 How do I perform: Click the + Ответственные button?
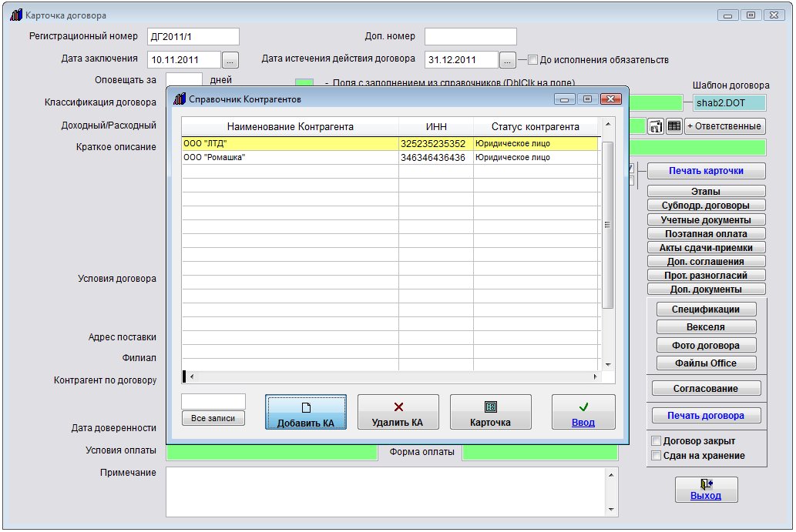pos(724,126)
